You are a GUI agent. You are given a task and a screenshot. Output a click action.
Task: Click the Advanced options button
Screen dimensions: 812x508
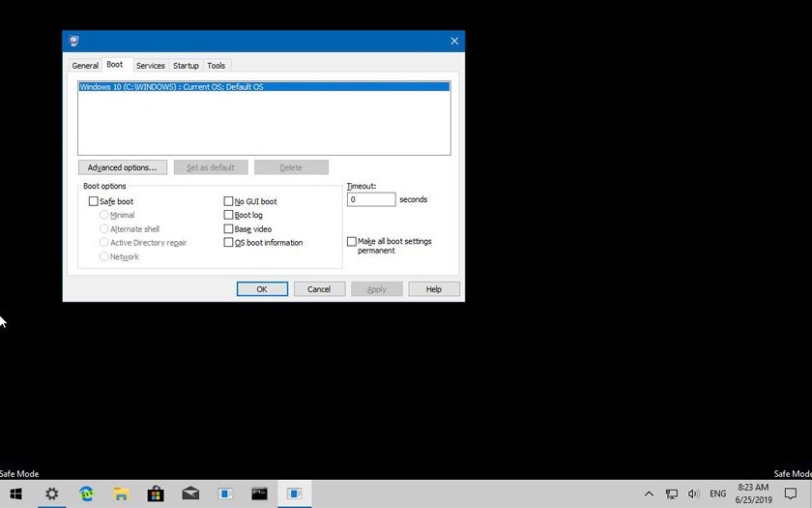point(123,167)
